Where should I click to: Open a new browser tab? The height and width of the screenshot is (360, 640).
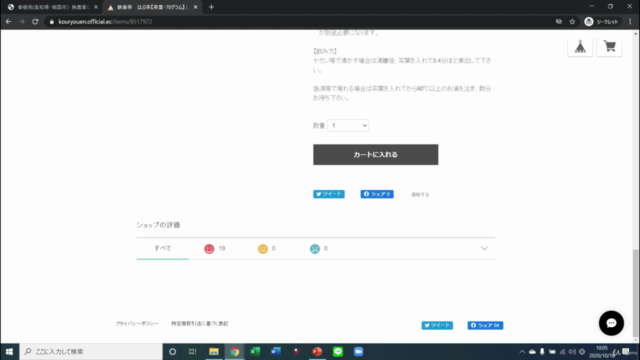(x=211, y=7)
